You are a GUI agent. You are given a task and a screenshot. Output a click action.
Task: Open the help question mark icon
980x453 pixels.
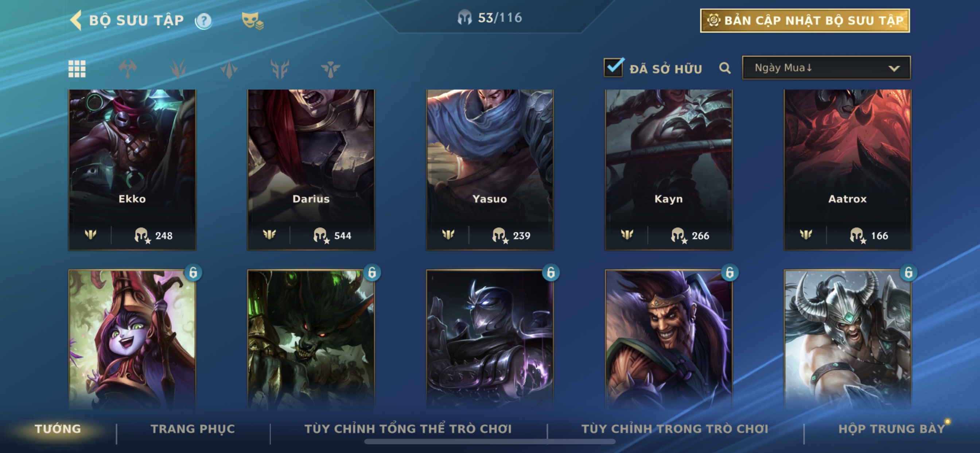(203, 20)
